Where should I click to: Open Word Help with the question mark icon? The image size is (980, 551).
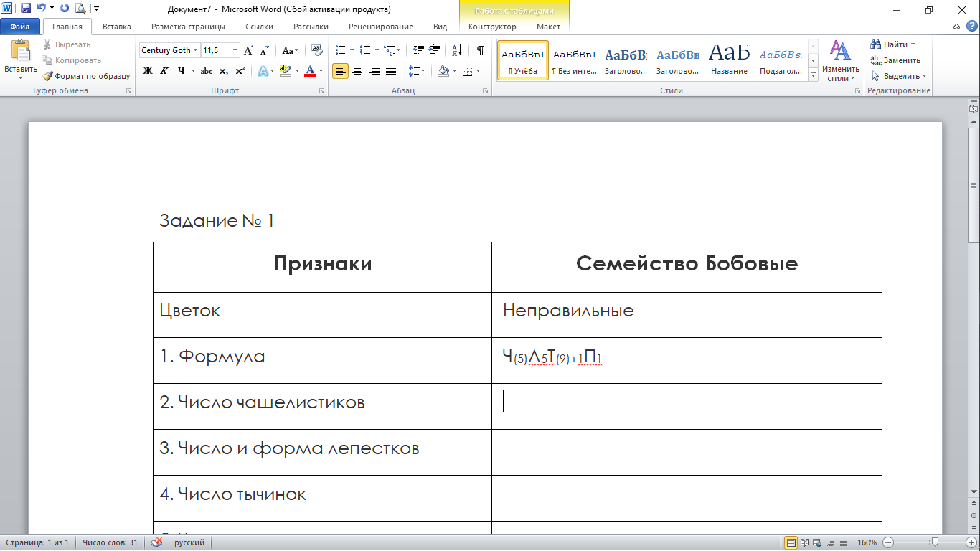coord(972,27)
